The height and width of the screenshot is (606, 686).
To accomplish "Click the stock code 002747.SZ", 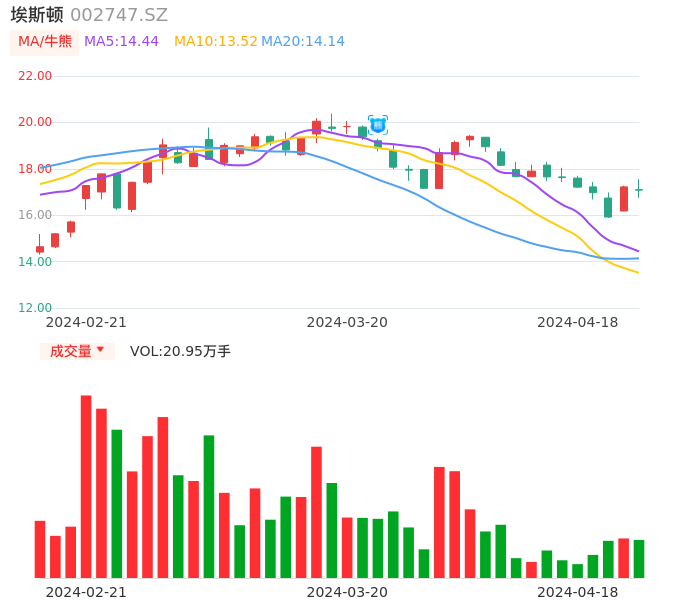I will [119, 15].
